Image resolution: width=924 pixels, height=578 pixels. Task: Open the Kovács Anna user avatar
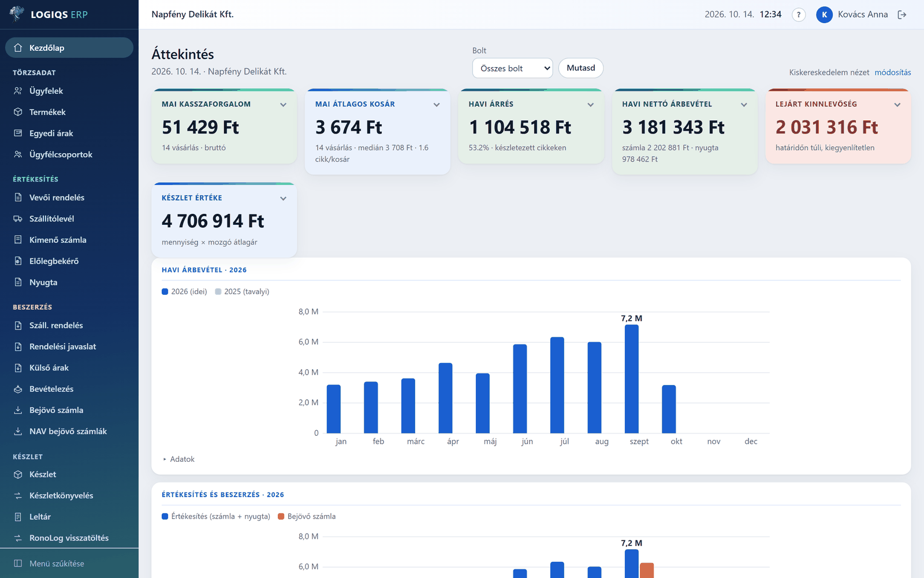pyautogui.click(x=824, y=14)
